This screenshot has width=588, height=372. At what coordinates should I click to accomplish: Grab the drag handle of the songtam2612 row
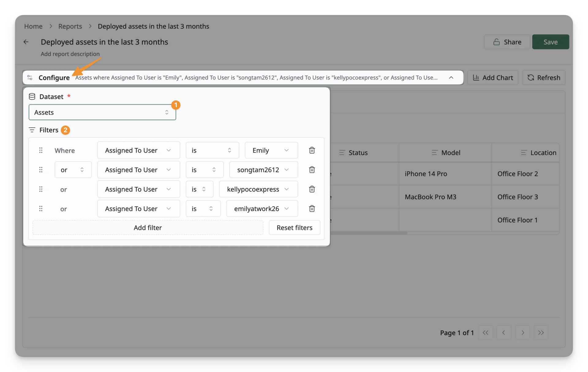(41, 170)
